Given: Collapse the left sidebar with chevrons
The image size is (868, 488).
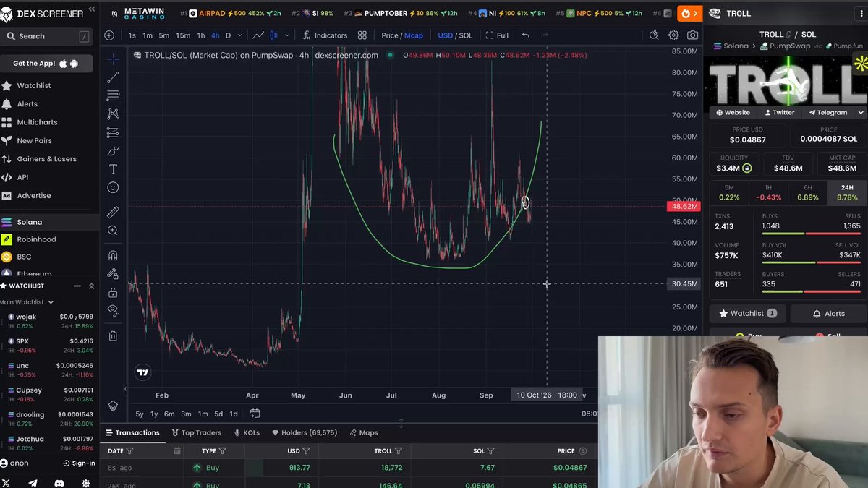Looking at the screenshot, I should click(92, 9).
